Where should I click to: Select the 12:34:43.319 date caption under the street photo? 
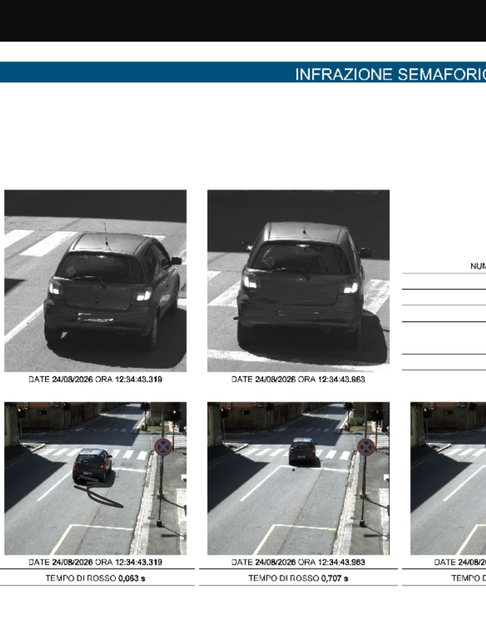pyautogui.click(x=95, y=562)
